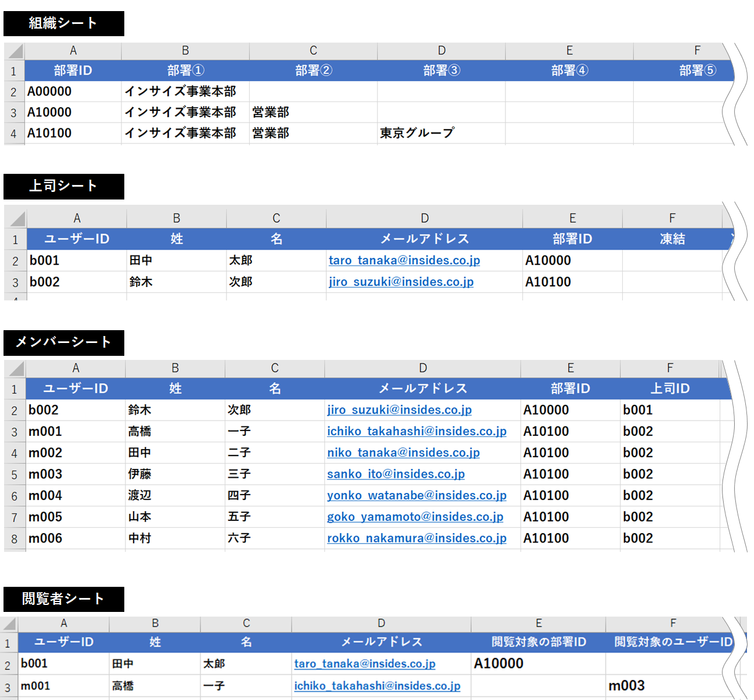
Task: Select the 営業部 cell in 組織シート row 4
Action: click(x=313, y=133)
